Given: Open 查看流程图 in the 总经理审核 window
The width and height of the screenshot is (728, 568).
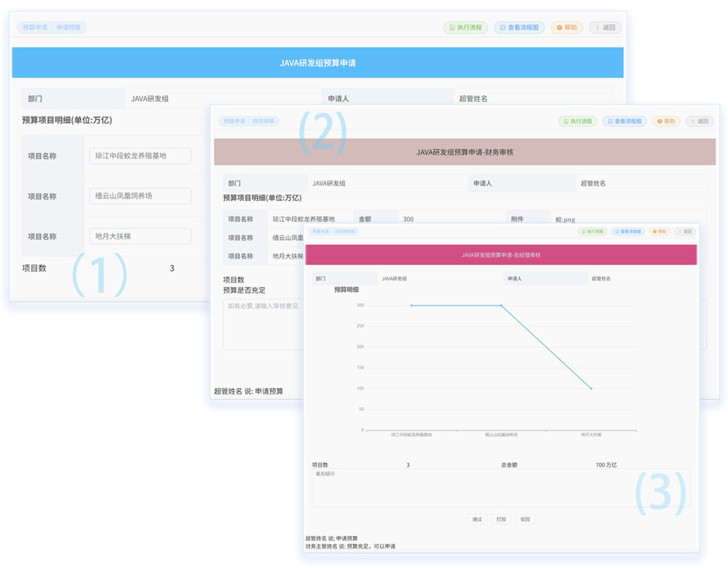Looking at the screenshot, I should [x=628, y=232].
